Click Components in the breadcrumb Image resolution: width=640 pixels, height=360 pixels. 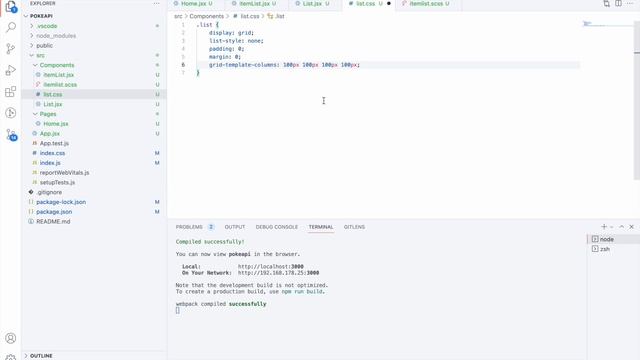(207, 16)
